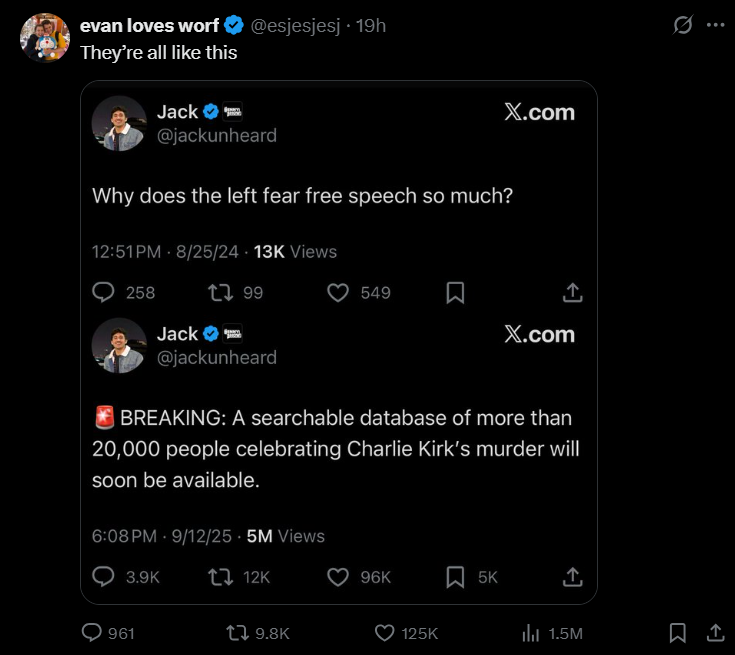The image size is (735, 655).
Task: Repost evan loves worf's tweet
Action: coord(238,633)
